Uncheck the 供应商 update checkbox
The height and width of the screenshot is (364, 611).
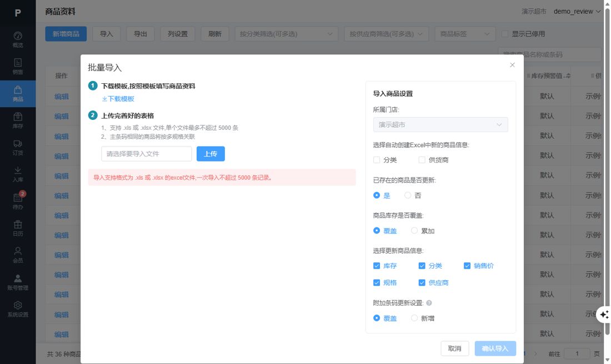422,282
